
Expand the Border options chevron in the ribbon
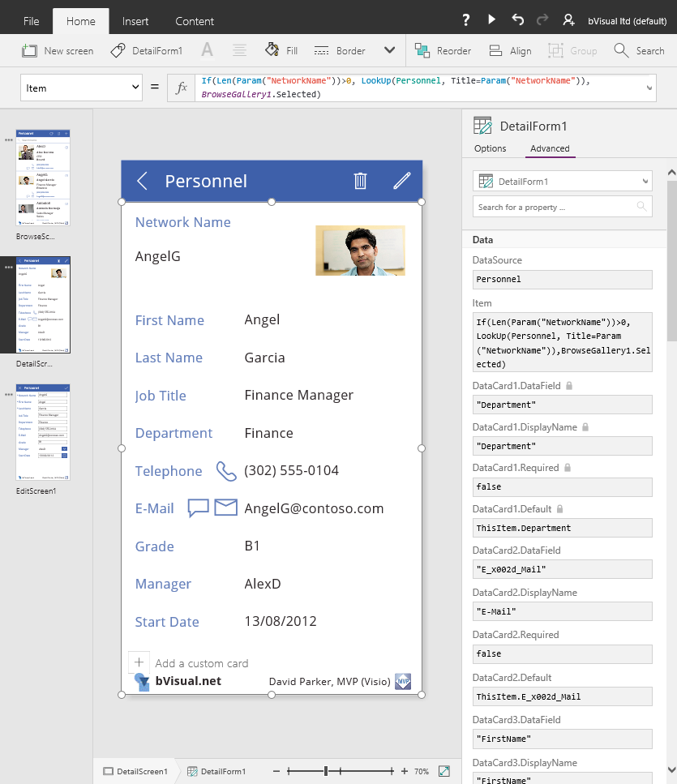(x=388, y=49)
